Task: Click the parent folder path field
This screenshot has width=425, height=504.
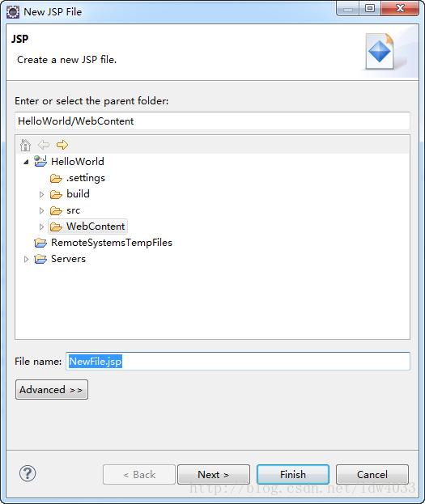Action: click(212, 121)
